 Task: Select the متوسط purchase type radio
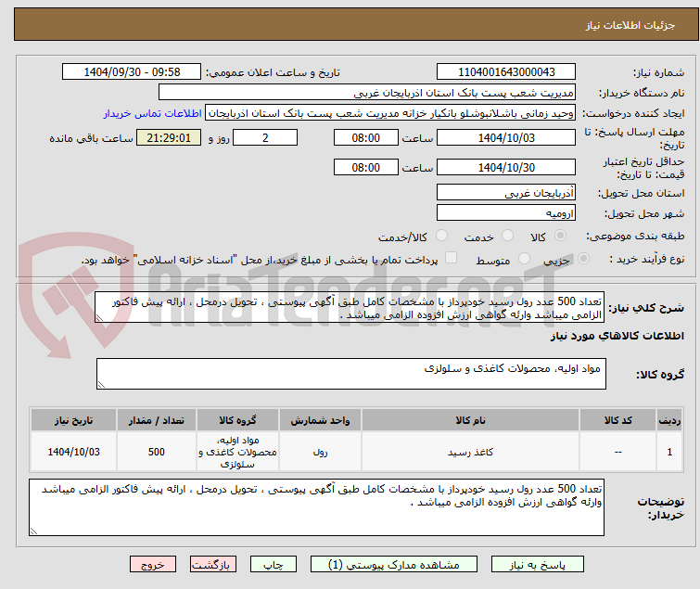click(x=524, y=259)
